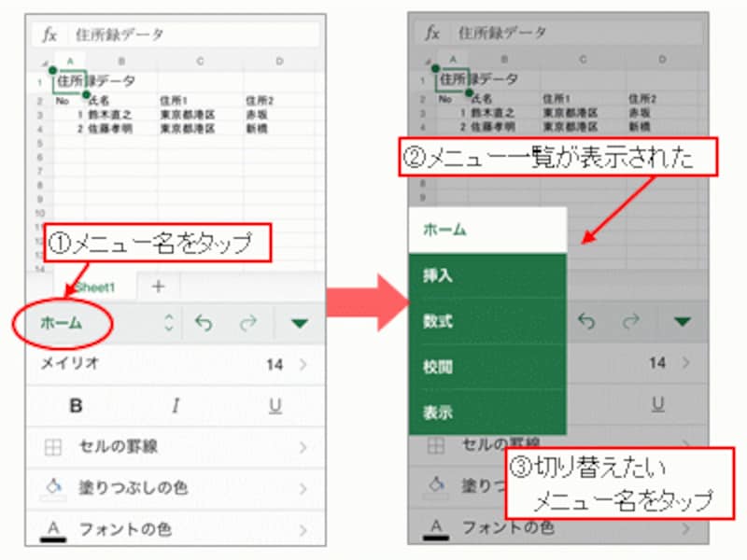
Task: Select column D header in left screen
Action: coord(279,61)
